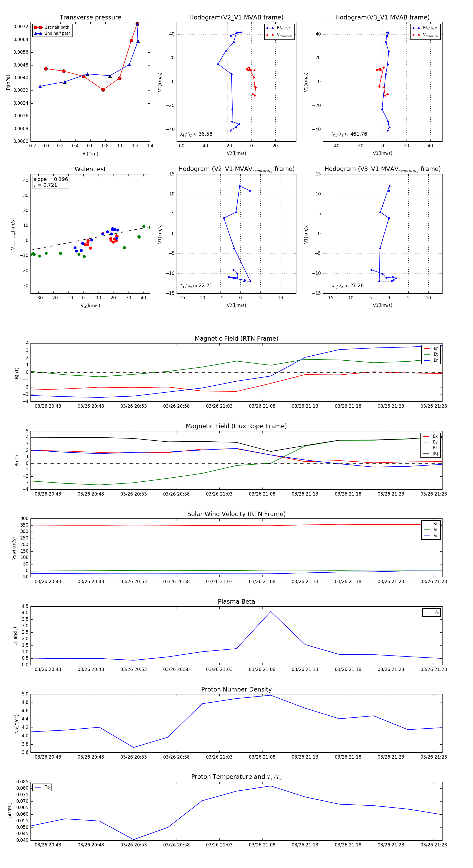Select the '1st half path' legend entry
This screenshot has width=473, height=868.
point(52,27)
